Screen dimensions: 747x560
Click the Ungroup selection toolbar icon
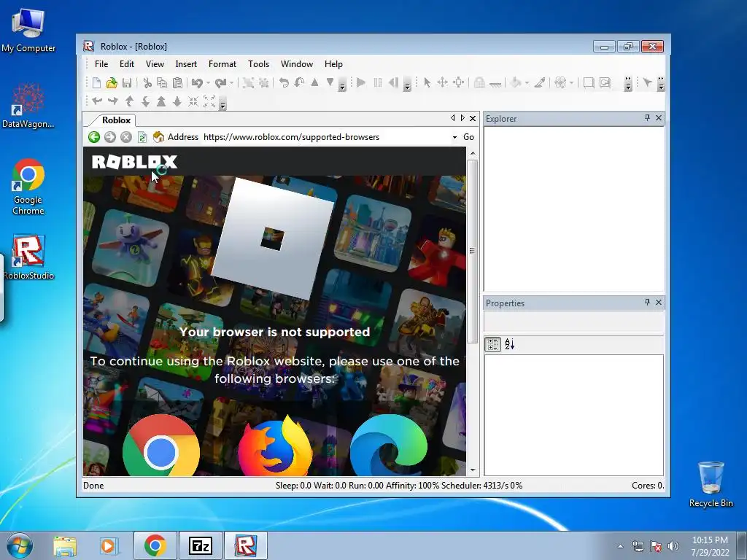click(x=263, y=83)
